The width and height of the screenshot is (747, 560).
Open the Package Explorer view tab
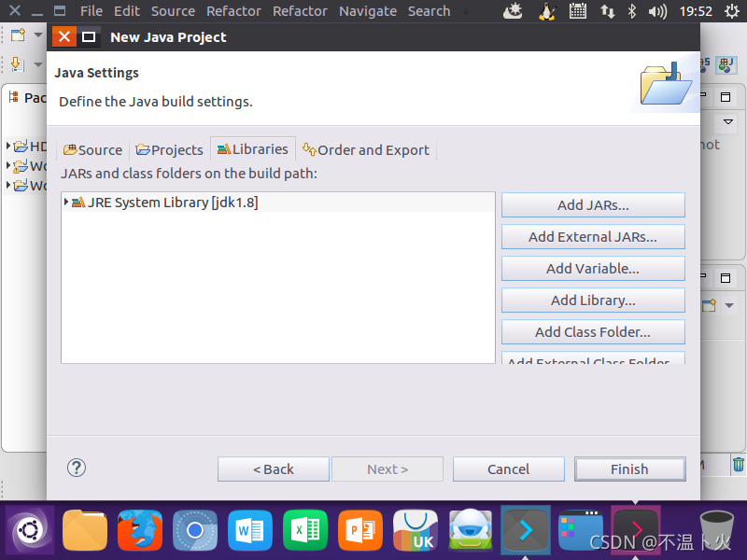(27, 98)
